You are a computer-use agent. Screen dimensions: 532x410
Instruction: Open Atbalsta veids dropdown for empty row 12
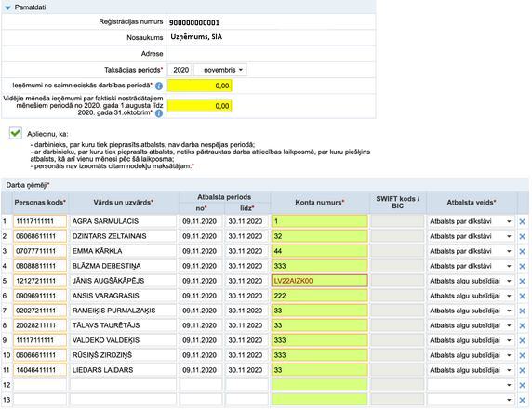[471, 385]
